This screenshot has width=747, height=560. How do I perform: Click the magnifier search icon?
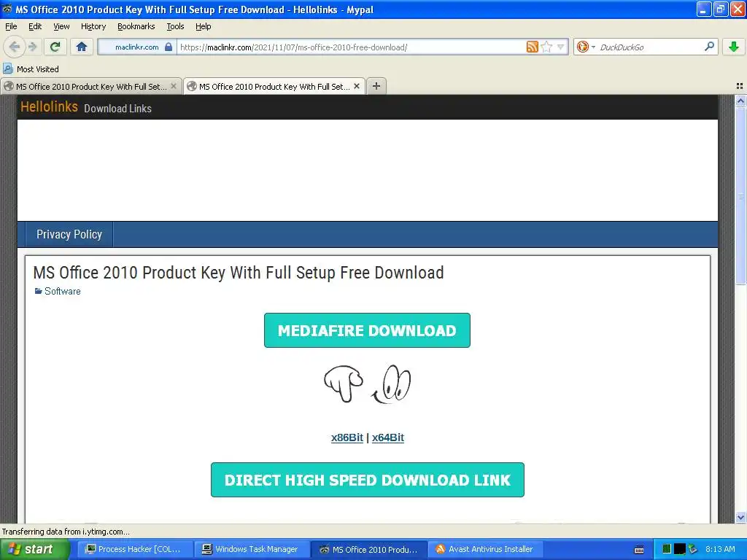point(709,47)
